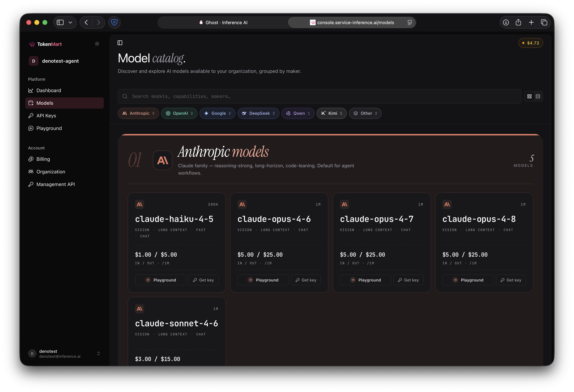The image size is (574, 392).
Task: Open the Dashboard page
Action: click(65, 91)
